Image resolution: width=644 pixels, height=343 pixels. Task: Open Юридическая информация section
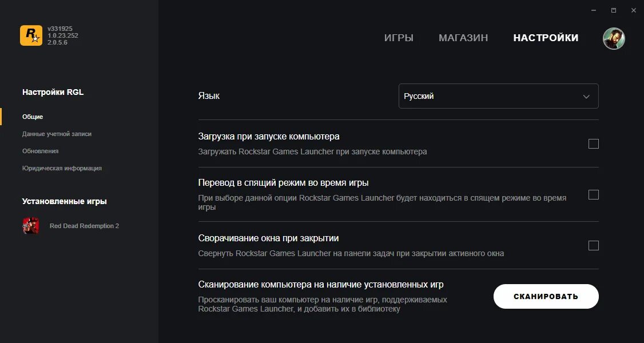pos(62,168)
